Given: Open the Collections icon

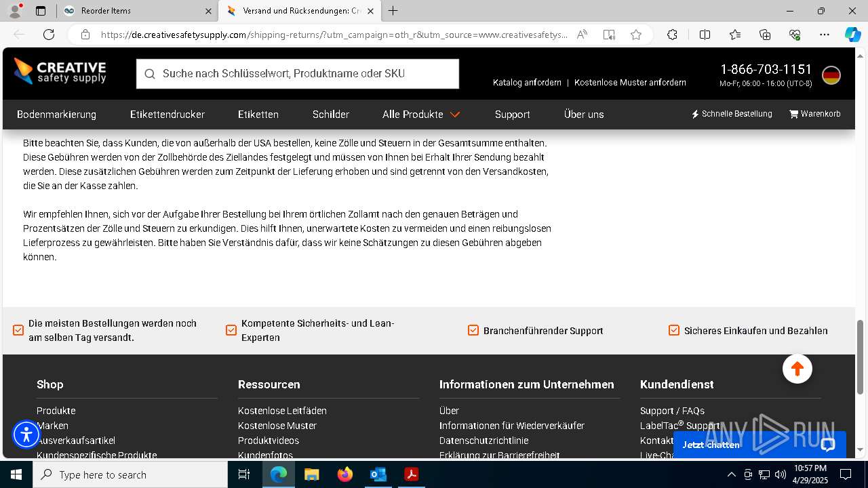Looking at the screenshot, I should (x=765, y=35).
